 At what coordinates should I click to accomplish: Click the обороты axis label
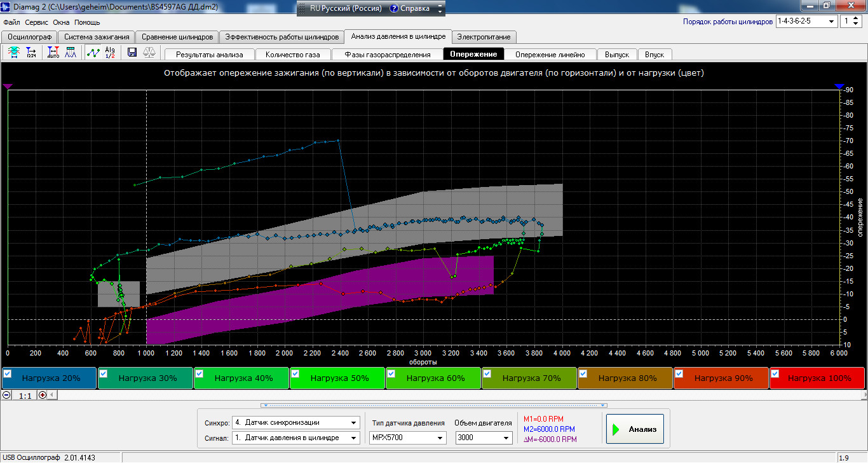click(423, 361)
